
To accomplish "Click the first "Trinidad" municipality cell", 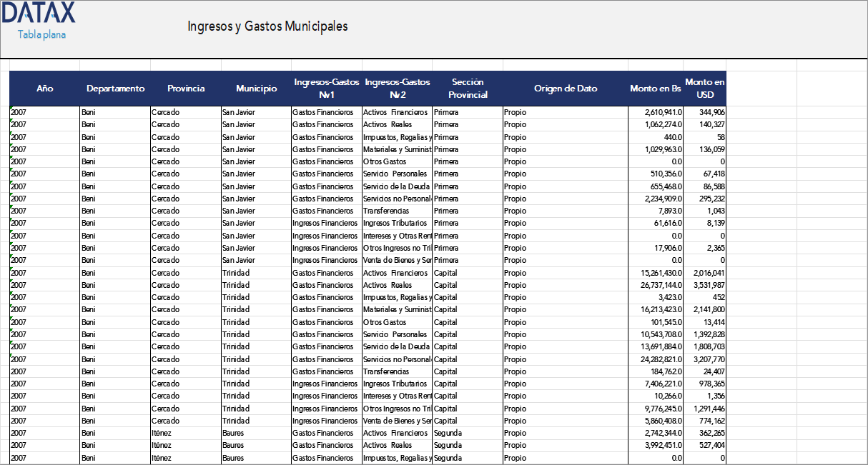I will point(236,272).
